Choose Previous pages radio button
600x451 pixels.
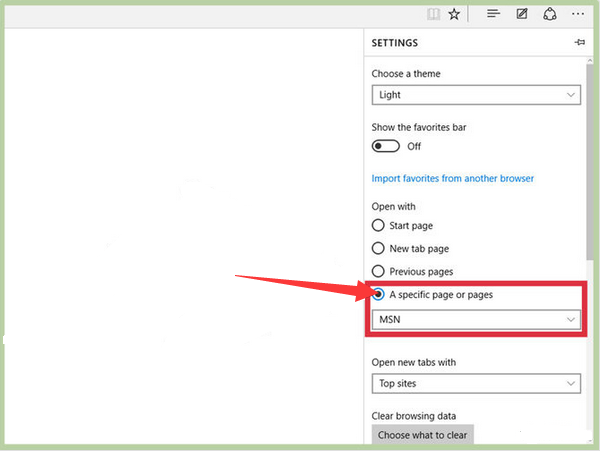[x=378, y=271]
